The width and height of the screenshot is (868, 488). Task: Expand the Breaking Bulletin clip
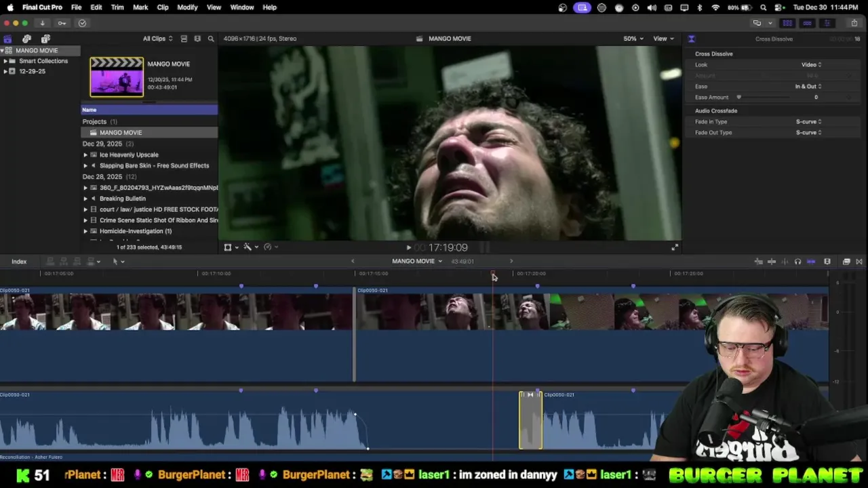85,199
